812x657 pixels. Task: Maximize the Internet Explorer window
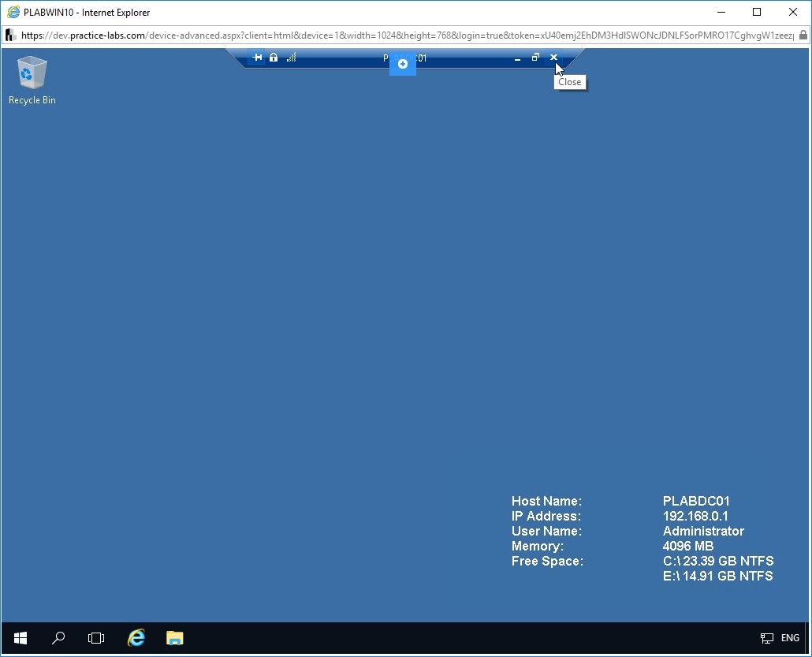click(x=757, y=12)
